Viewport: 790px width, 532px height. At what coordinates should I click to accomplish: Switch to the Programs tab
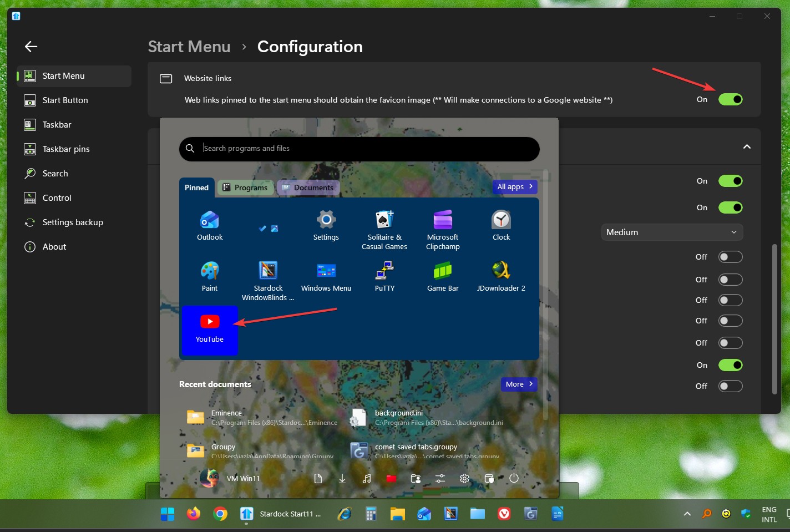tap(245, 188)
